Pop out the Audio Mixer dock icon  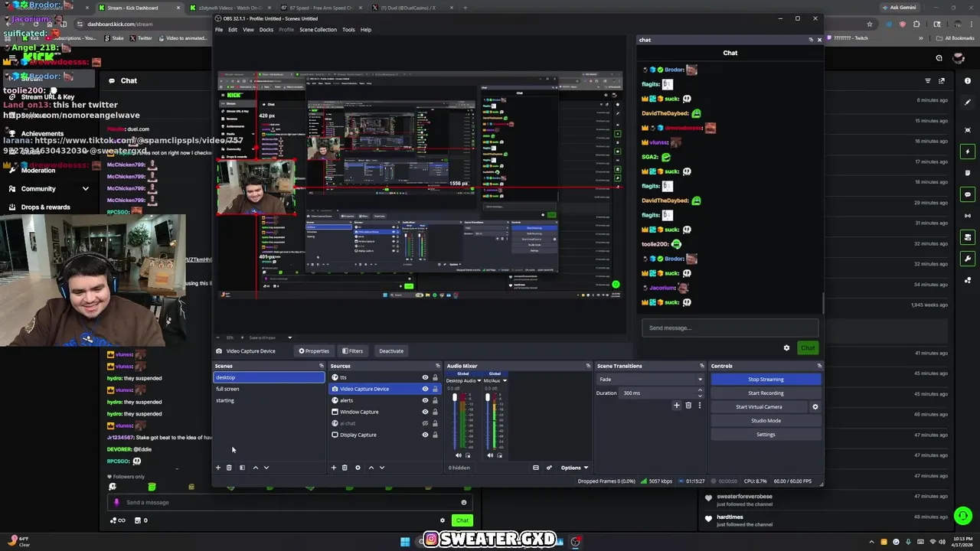pyautogui.click(x=588, y=366)
